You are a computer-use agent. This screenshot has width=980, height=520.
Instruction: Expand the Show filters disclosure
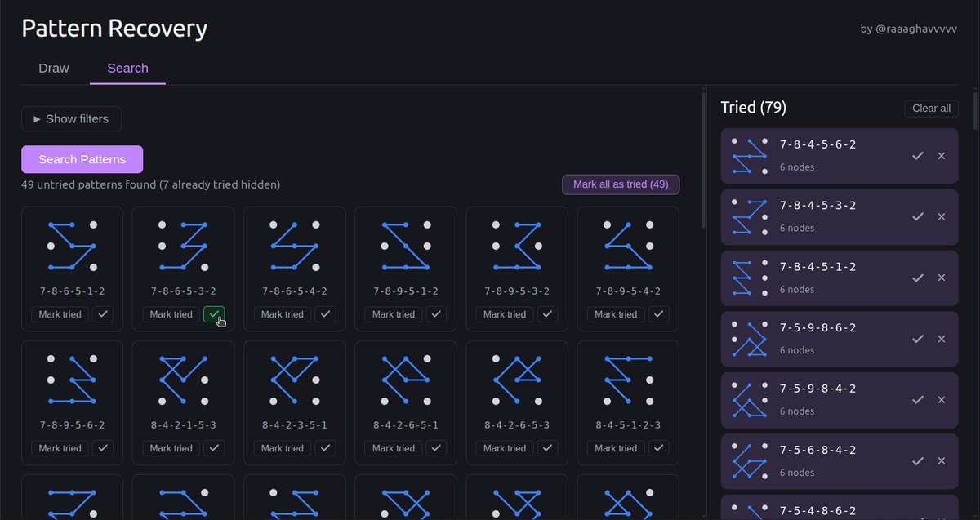click(x=71, y=118)
